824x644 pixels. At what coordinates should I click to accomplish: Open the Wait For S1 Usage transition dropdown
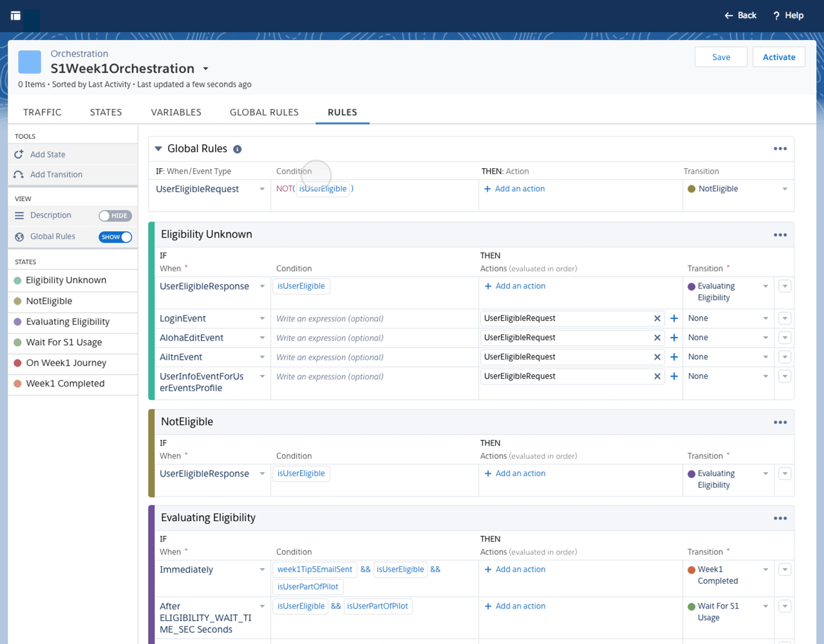click(765, 607)
